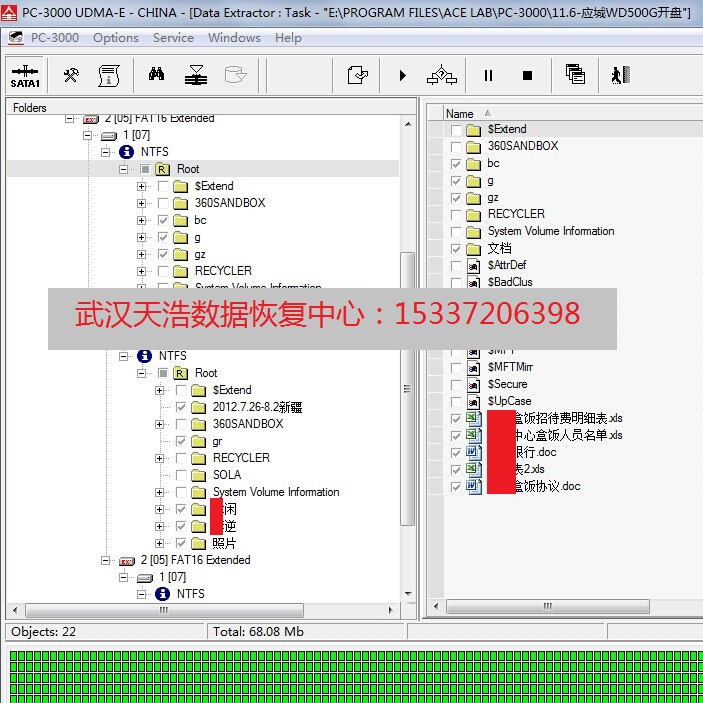Click the scroll document icon in toolbar
703x703 pixels.
pyautogui.click(x=108, y=76)
